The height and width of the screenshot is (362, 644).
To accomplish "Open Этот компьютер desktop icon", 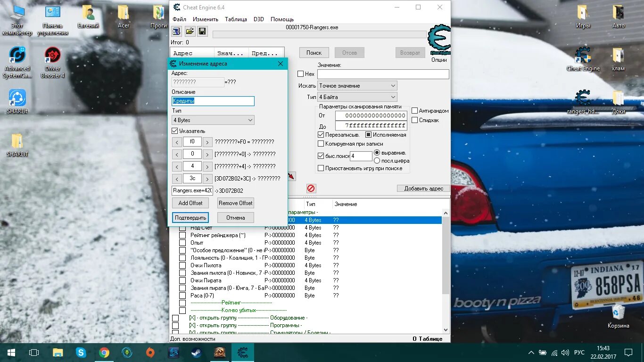I will click(x=17, y=20).
